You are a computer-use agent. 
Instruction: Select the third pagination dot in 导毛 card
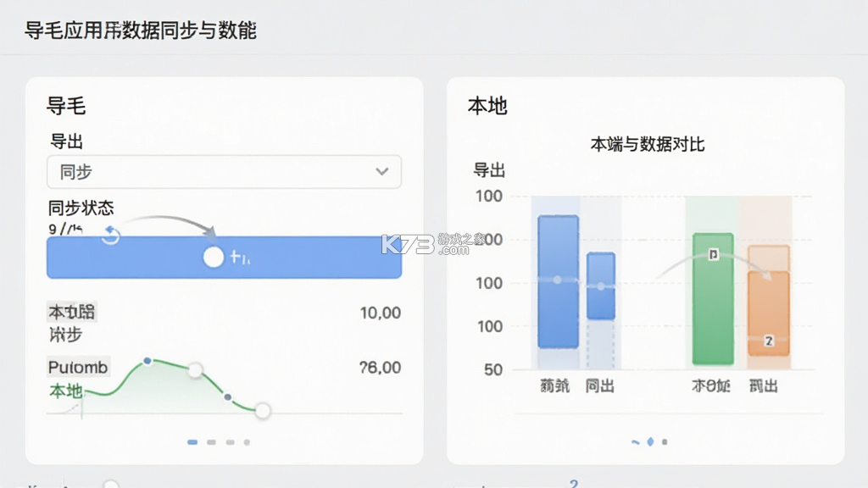tap(231, 442)
